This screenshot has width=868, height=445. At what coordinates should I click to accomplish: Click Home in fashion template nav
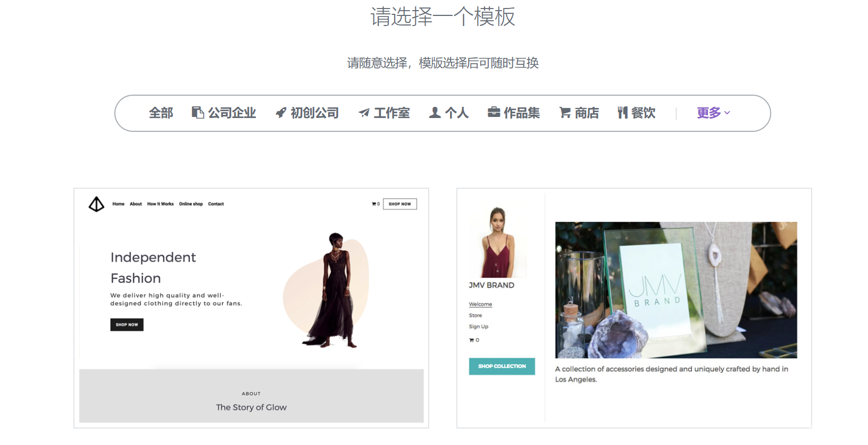point(118,204)
